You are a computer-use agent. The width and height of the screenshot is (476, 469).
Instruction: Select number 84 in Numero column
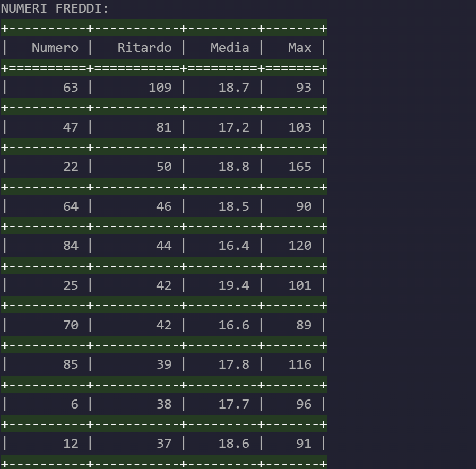[71, 245]
